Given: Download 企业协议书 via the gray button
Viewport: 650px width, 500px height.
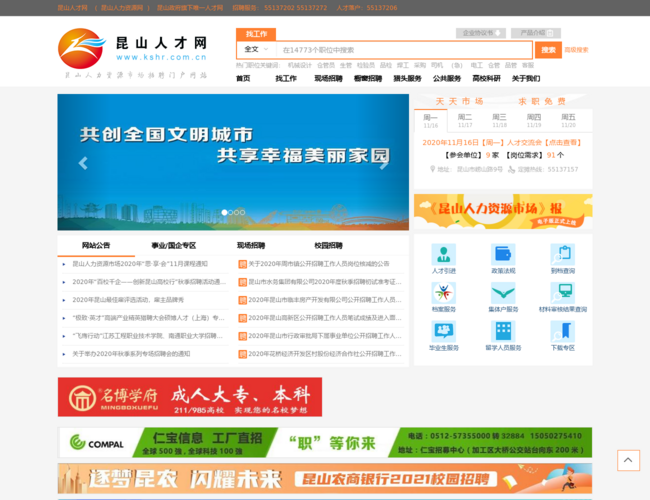Looking at the screenshot, I should pyautogui.click(x=480, y=33).
